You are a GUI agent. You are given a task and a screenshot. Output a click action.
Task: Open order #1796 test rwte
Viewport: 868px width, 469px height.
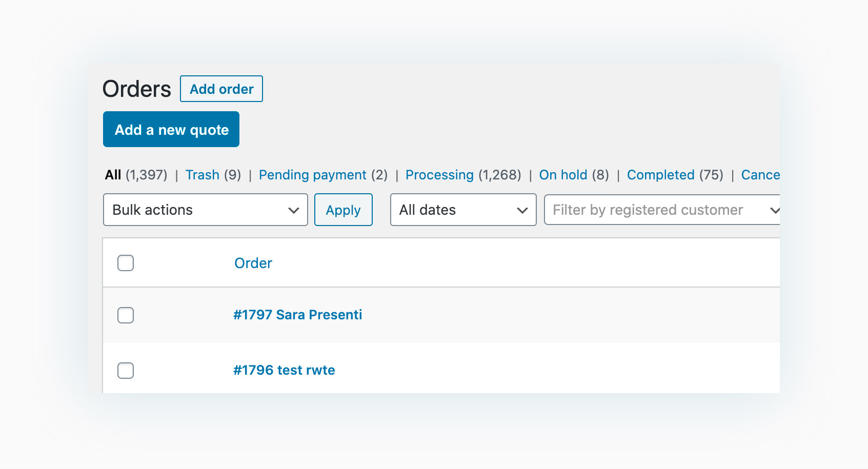(x=284, y=370)
